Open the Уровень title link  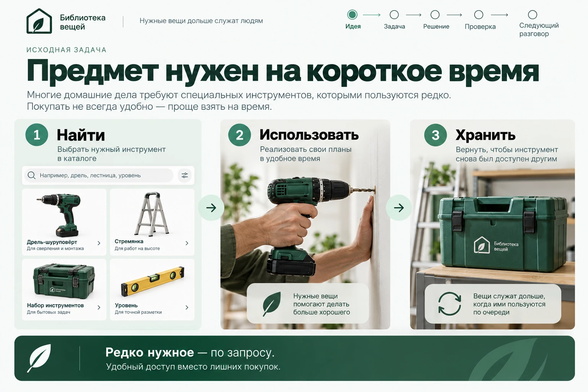coord(126,305)
